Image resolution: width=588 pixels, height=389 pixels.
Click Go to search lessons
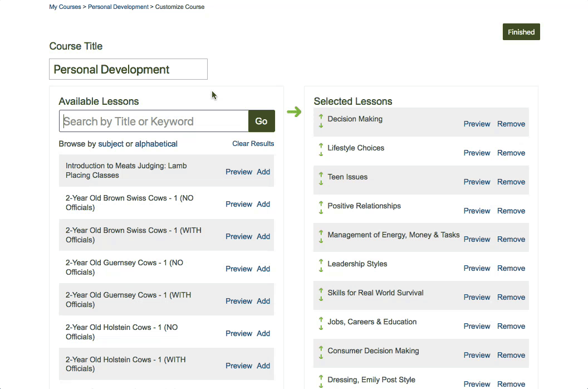(261, 121)
